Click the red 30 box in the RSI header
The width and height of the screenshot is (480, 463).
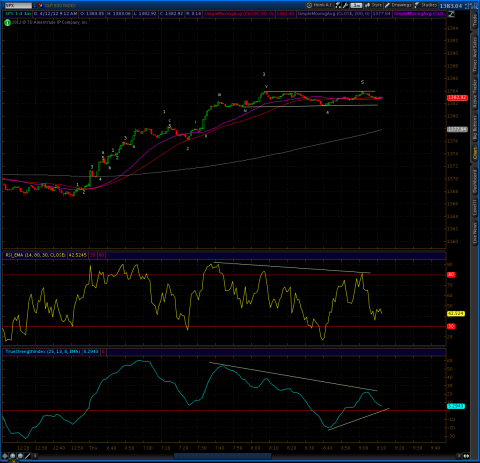point(92,255)
